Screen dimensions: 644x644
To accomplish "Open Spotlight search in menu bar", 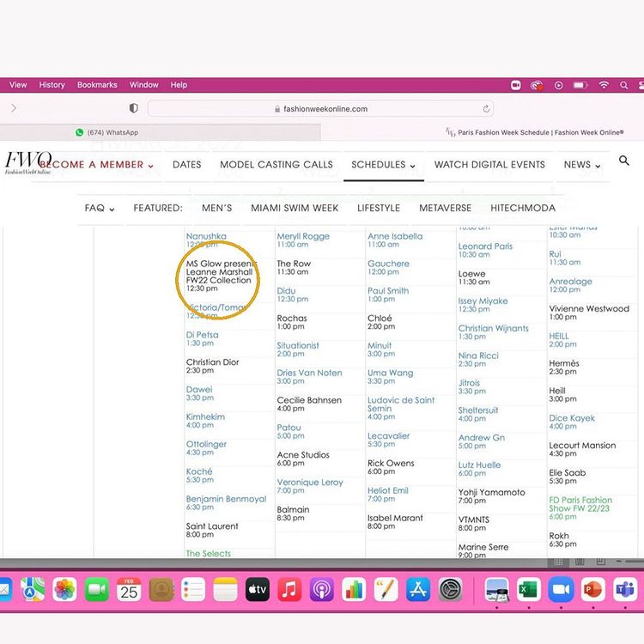I will (624, 85).
